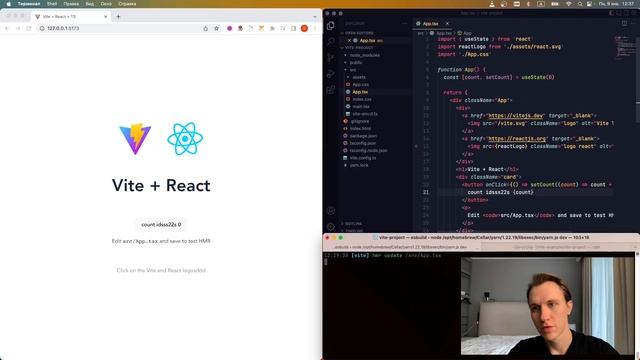Open package.json in the file tree
Viewport: 640px width, 360px height.
[x=363, y=136]
